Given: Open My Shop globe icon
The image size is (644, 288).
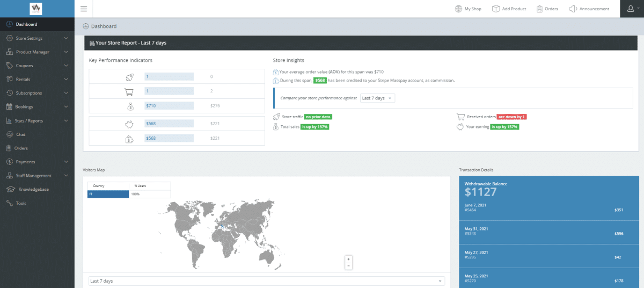Looking at the screenshot, I should point(458,9).
